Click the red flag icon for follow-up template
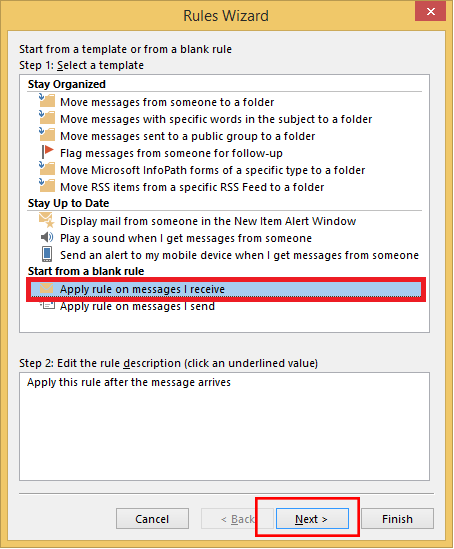 pyautogui.click(x=47, y=152)
